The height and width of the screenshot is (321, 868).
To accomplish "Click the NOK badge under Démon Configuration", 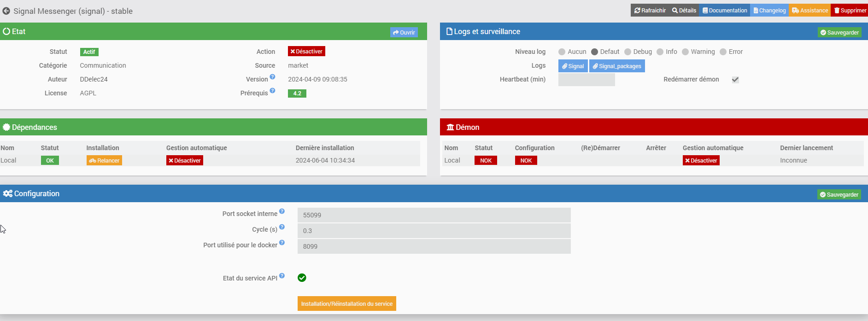I will point(526,160).
